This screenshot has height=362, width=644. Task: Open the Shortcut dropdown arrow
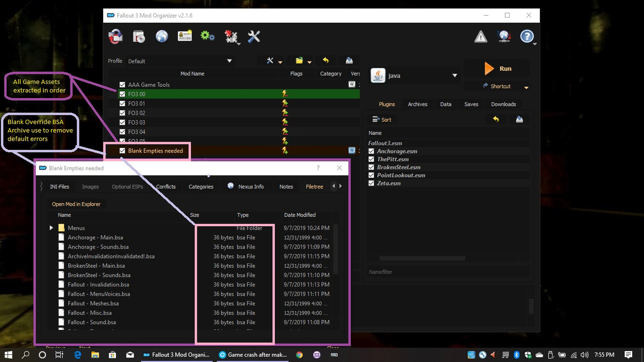point(526,87)
